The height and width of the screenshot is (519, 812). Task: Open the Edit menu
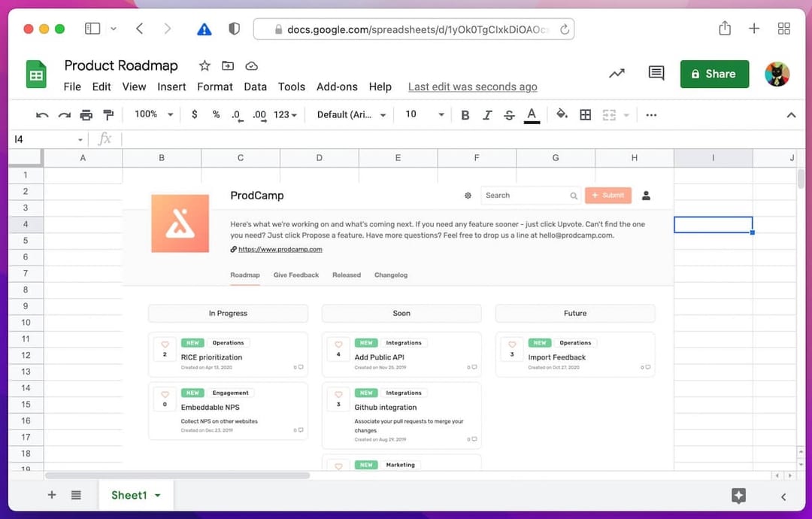click(101, 87)
